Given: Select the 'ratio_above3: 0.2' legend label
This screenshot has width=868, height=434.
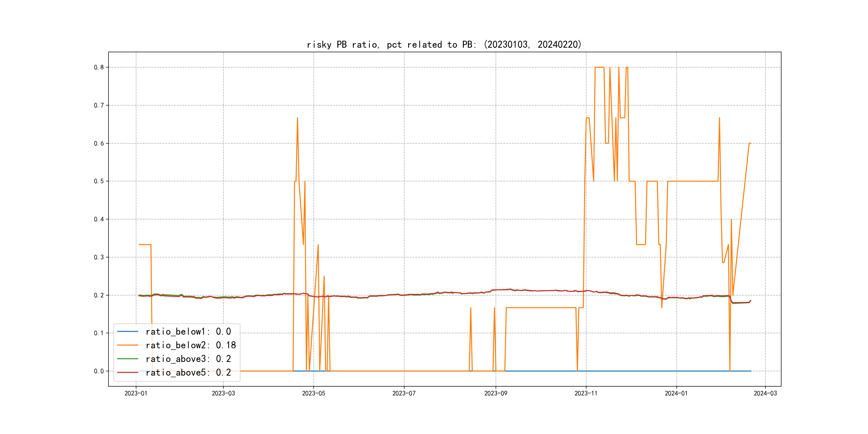Looking at the screenshot, I should click(188, 359).
